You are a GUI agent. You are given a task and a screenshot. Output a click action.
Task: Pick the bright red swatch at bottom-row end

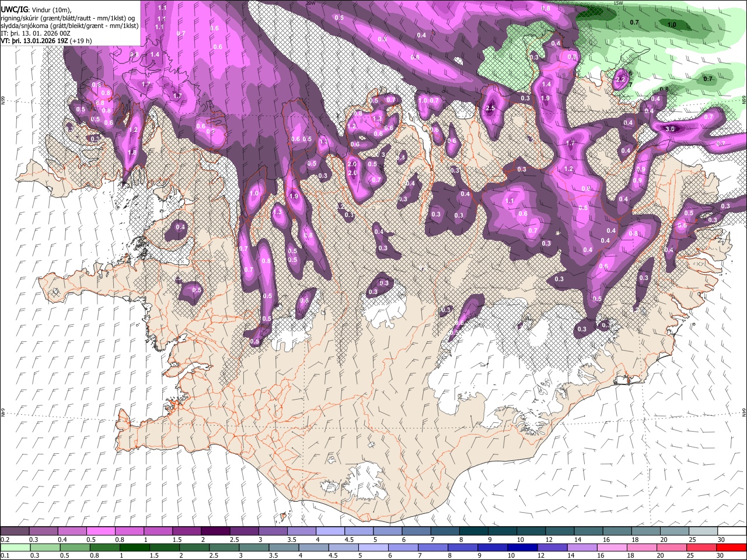pyautogui.click(x=731, y=547)
